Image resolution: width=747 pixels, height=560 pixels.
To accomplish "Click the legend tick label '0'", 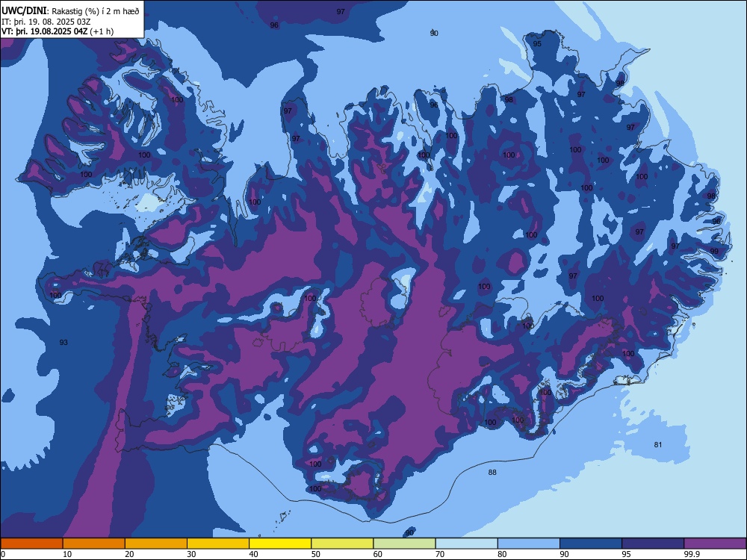I will click(x=3, y=554).
